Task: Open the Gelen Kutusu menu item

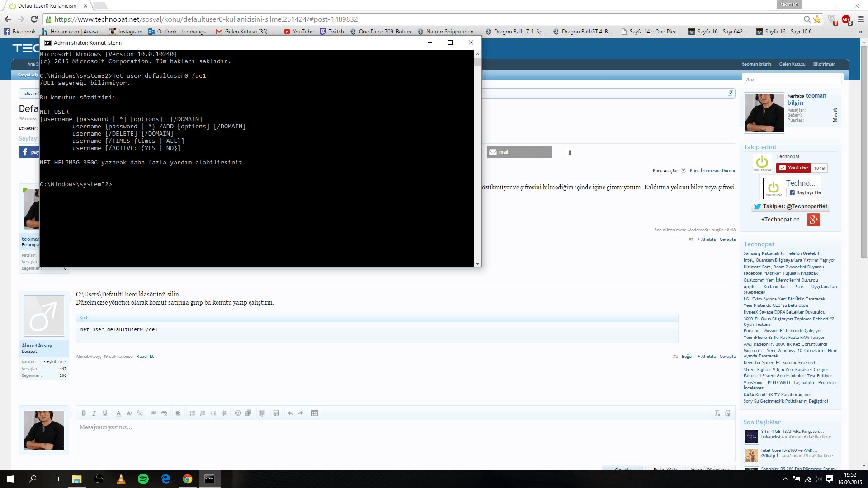Action: click(x=792, y=64)
